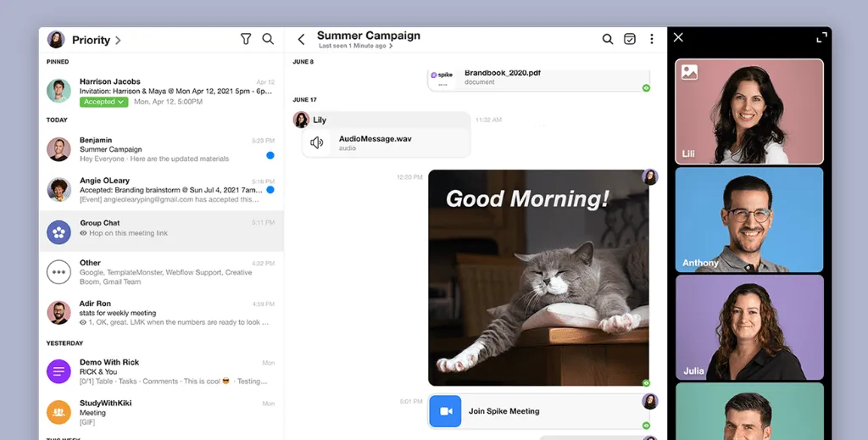This screenshot has width=868, height=440.
Task: Click the Group Chat purple icon
Action: click(58, 232)
